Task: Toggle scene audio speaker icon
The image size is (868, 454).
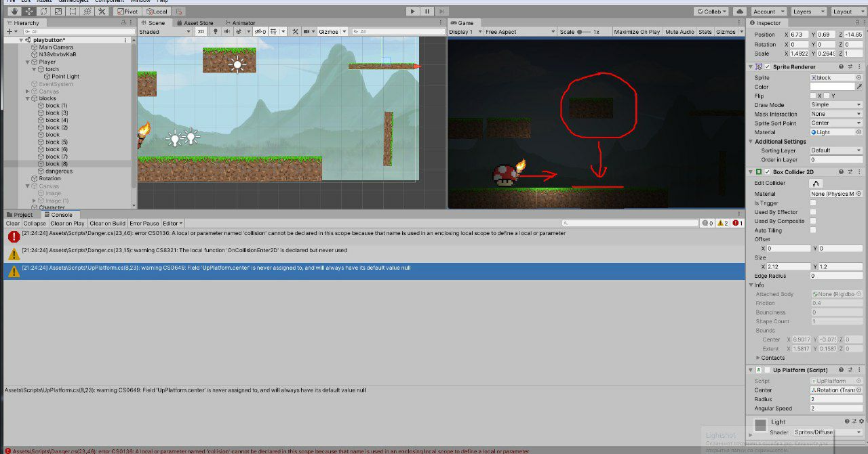Action: pyautogui.click(x=226, y=31)
